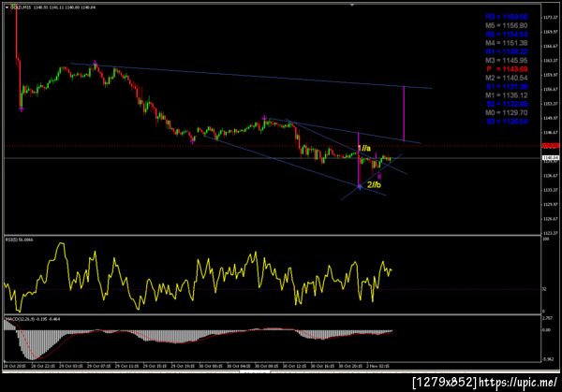Click the '2//b' wave label
Viewport: 562px width, 392px height.
click(x=374, y=184)
